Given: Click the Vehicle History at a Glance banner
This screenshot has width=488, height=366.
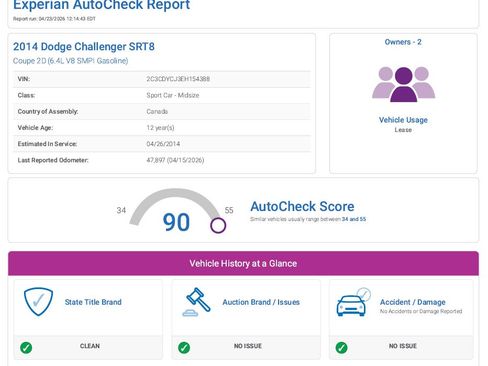Looking at the screenshot, I should click(x=243, y=263).
